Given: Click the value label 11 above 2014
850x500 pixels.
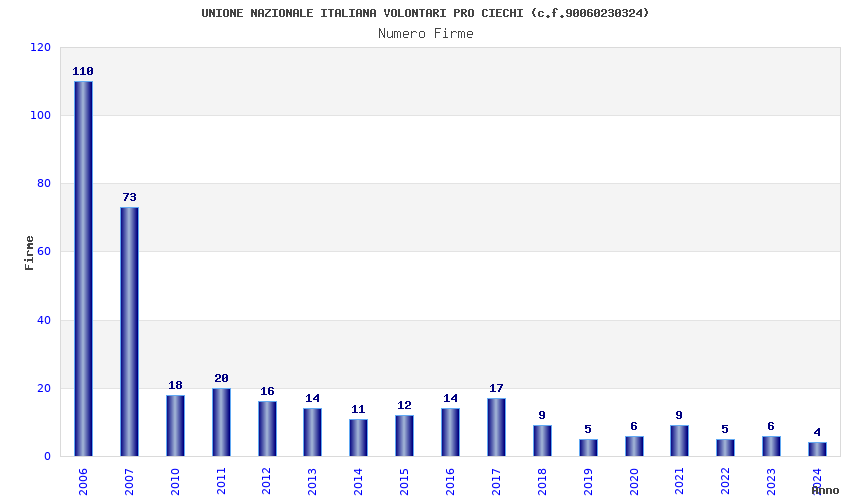Looking at the screenshot, I should [358, 409].
